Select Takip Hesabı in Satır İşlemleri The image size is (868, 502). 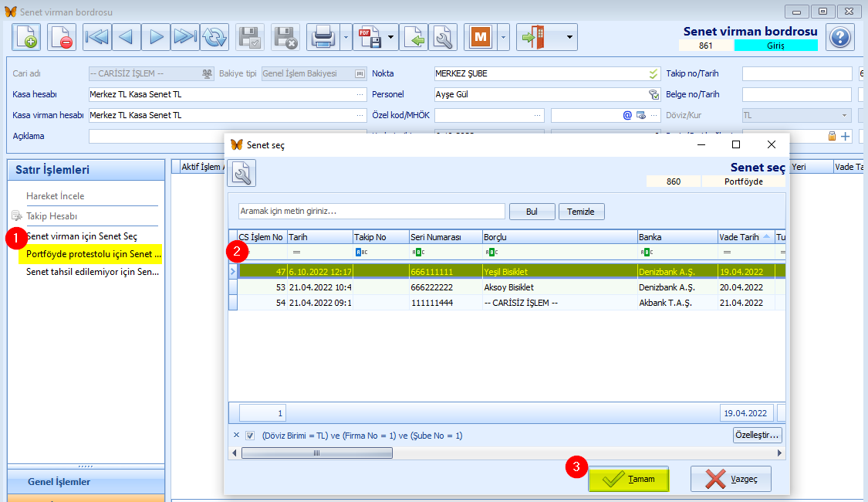point(52,216)
